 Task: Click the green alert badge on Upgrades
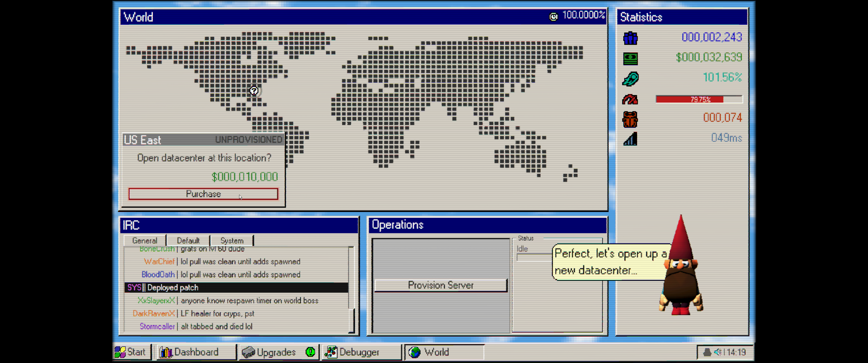click(x=310, y=352)
